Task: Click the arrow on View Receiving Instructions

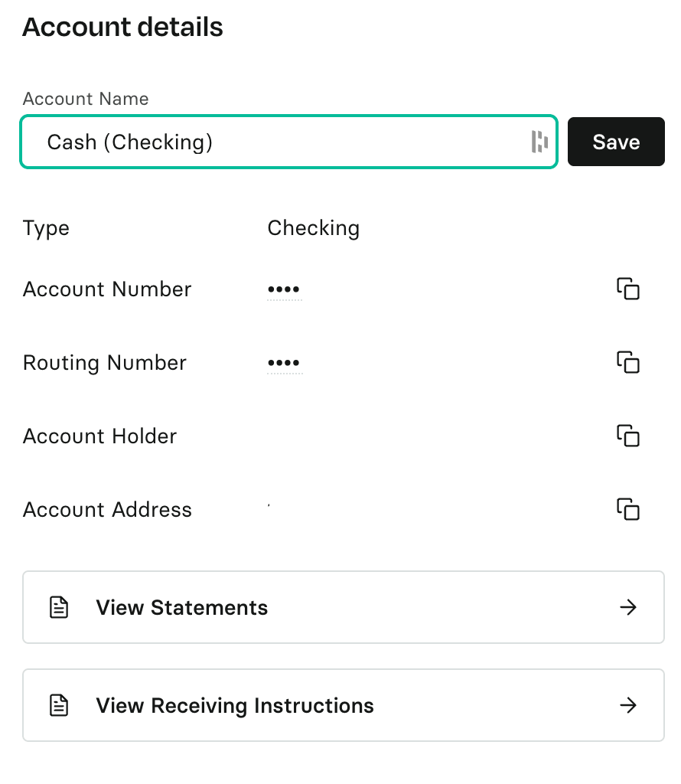Action: [x=628, y=705]
